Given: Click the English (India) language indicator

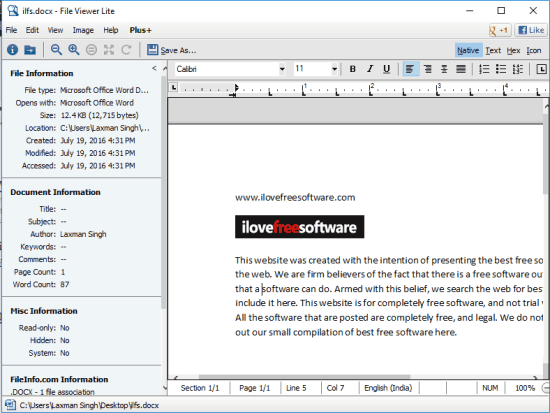Looking at the screenshot, I should (x=388, y=388).
